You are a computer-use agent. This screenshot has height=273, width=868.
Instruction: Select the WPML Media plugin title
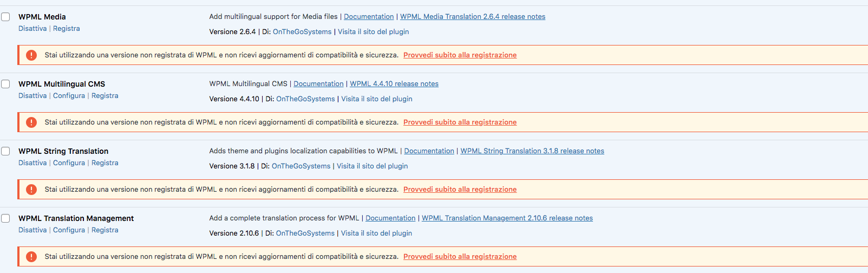[42, 17]
